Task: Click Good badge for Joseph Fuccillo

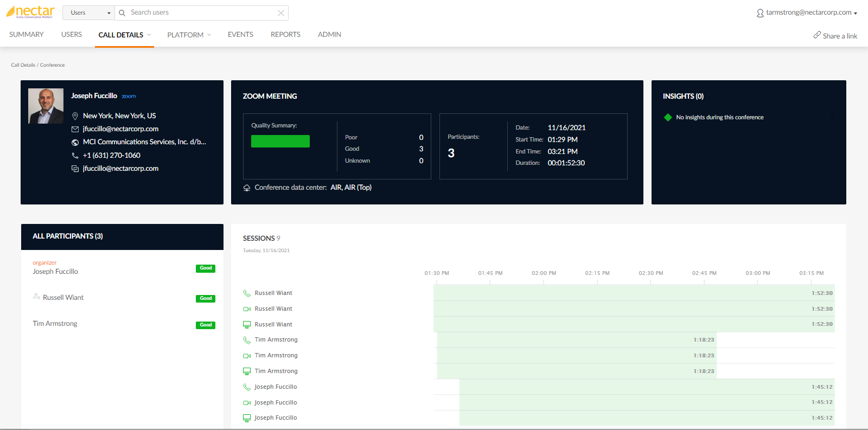Action: (206, 268)
